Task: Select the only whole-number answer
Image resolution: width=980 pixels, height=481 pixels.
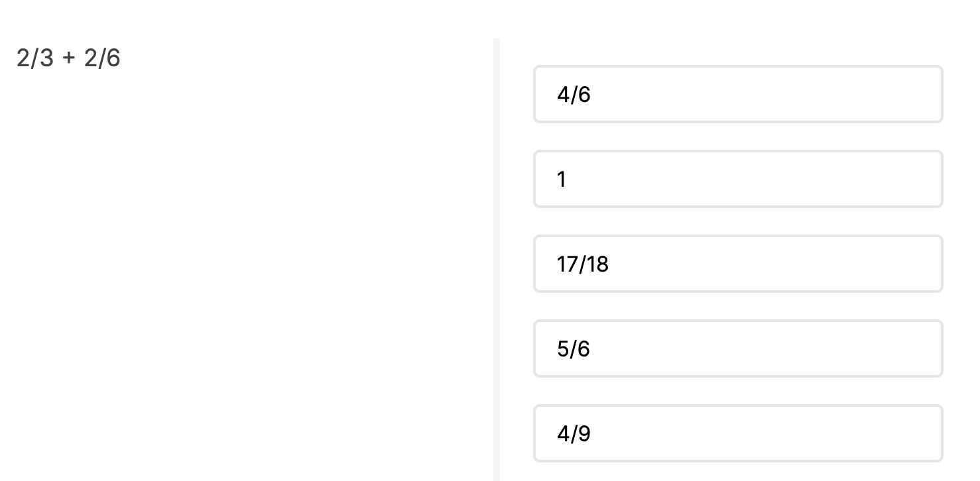Action: tap(738, 179)
